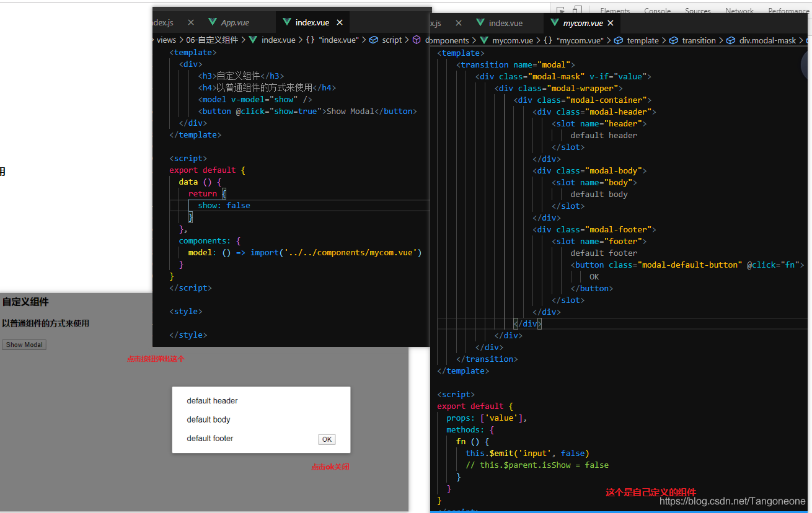The width and height of the screenshot is (812, 513).
Task: Open the DevTools Network tab
Action: [739, 11]
